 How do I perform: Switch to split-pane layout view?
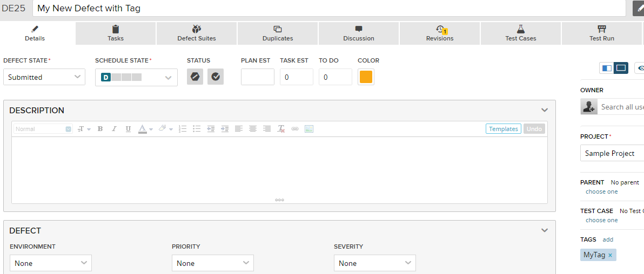607,68
